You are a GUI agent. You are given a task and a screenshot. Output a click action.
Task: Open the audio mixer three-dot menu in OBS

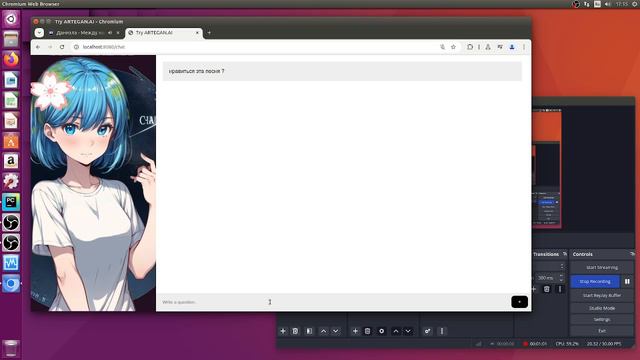point(442,331)
